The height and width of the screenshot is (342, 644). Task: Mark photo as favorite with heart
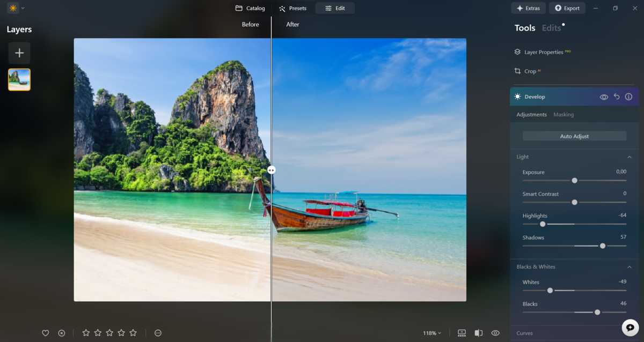[x=46, y=333]
